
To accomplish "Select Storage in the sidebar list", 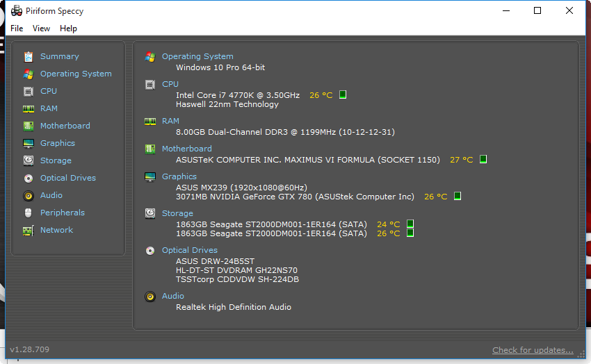I will (x=56, y=160).
